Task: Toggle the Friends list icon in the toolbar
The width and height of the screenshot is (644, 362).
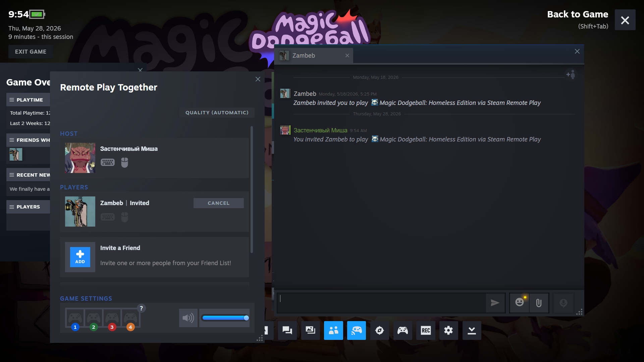Action: pos(333,330)
